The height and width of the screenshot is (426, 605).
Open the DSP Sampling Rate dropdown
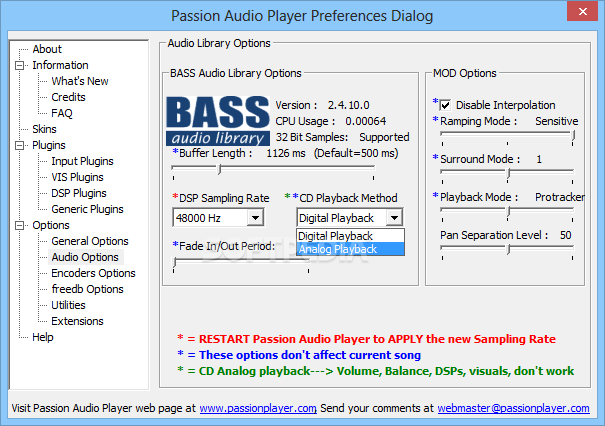click(255, 218)
